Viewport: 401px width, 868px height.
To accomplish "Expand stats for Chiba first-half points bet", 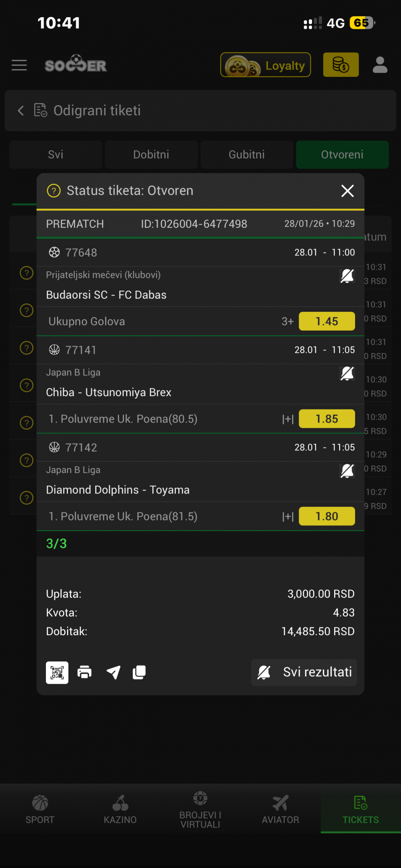I will click(288, 419).
